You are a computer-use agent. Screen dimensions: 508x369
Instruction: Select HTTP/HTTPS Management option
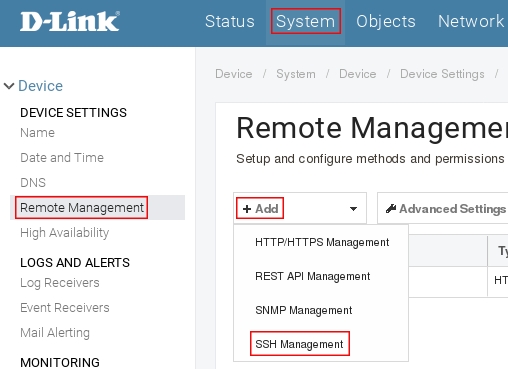[322, 242]
